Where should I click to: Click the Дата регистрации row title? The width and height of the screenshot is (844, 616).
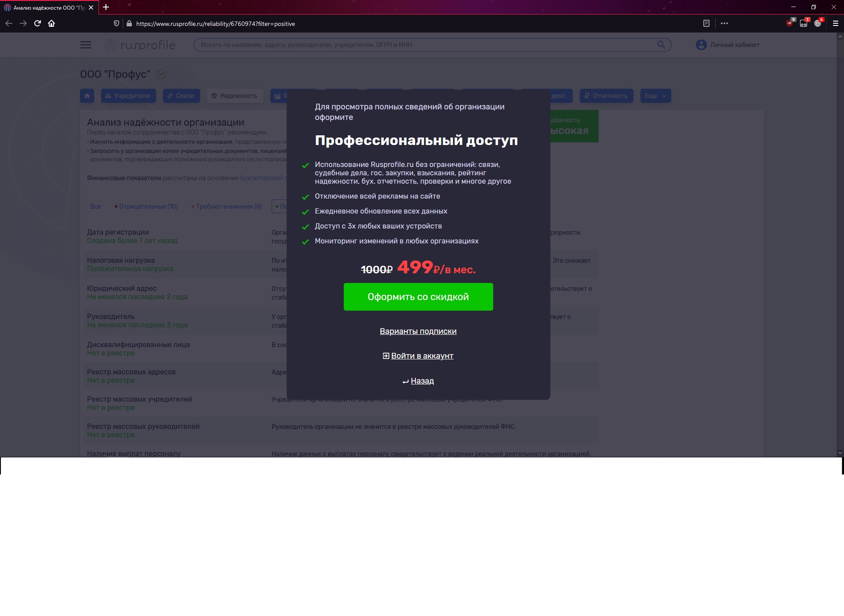(118, 232)
